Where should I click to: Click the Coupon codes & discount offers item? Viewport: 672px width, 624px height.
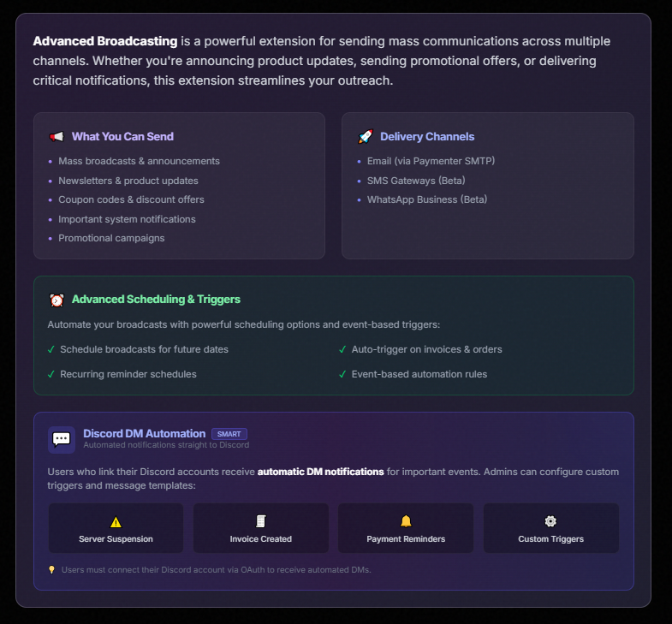(x=131, y=199)
